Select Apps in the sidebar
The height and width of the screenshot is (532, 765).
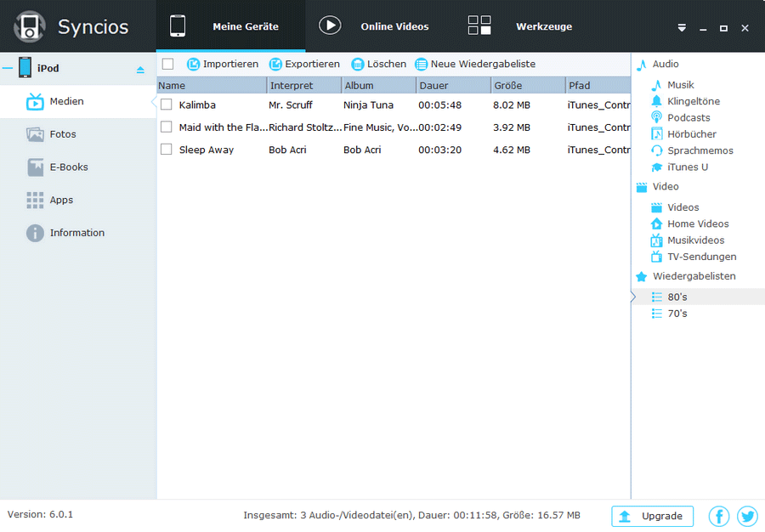click(x=78, y=200)
